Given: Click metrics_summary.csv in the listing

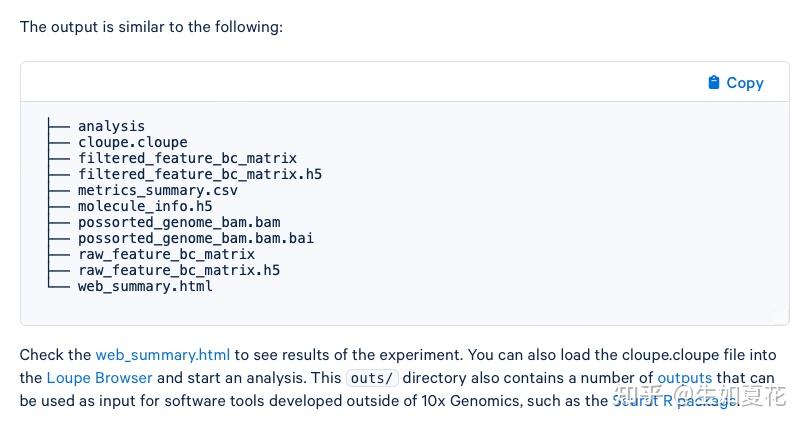Looking at the screenshot, I should 158,190.
